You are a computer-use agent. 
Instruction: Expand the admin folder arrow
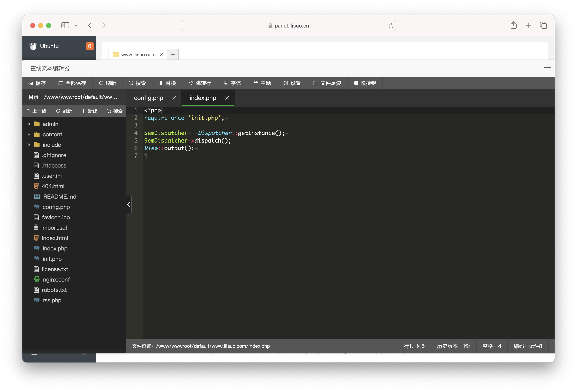[x=29, y=124]
